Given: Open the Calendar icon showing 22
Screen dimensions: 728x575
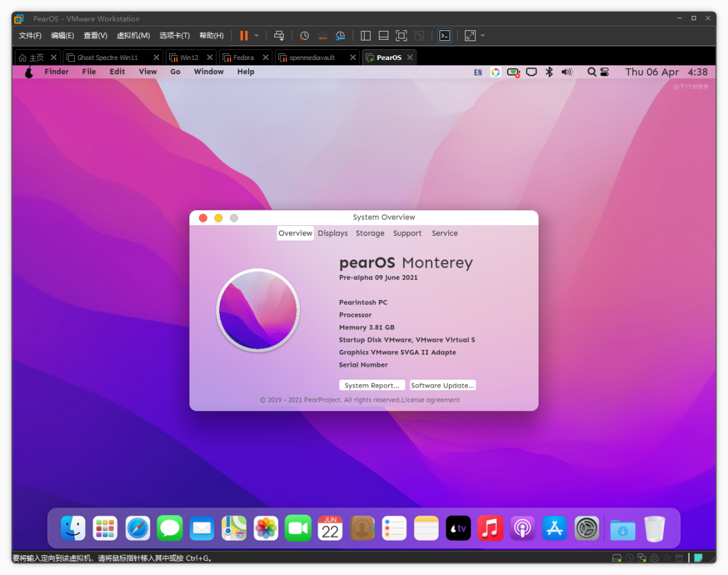Looking at the screenshot, I should click(x=330, y=528).
